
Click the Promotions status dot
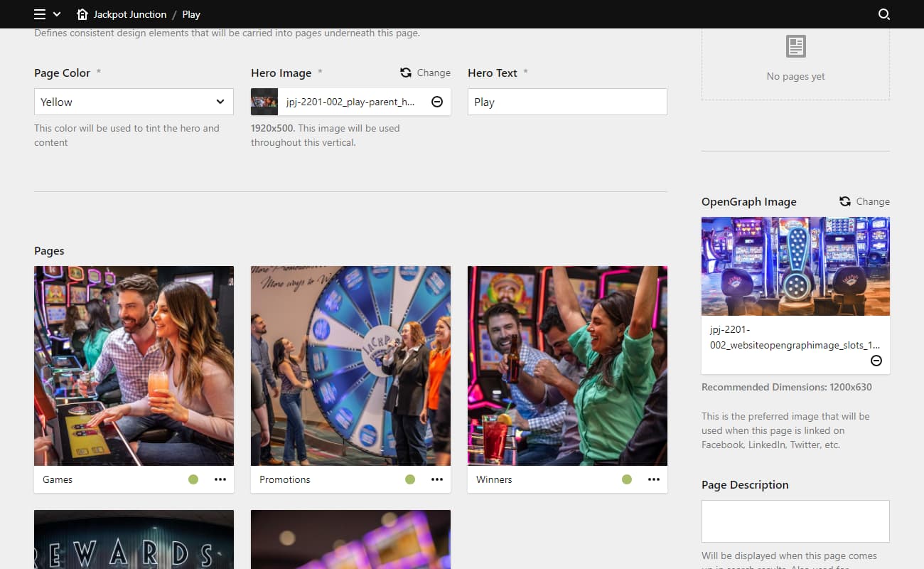point(410,479)
